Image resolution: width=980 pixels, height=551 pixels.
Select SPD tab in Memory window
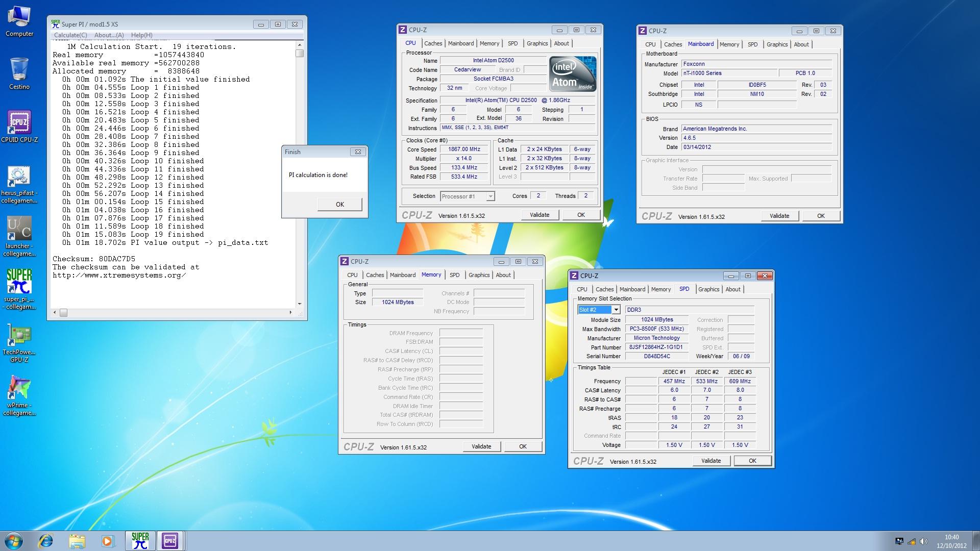[x=455, y=275]
